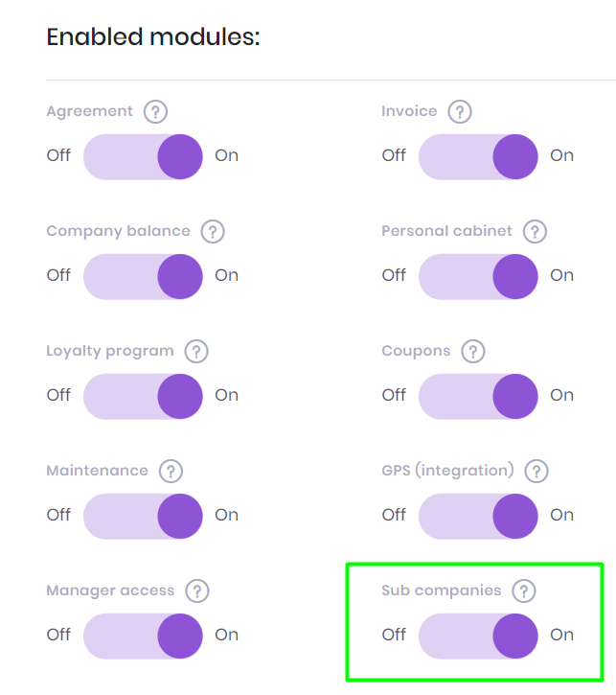This screenshot has height=695, width=616.
Task: Toggle the Maintenance module switch
Action: point(143,516)
